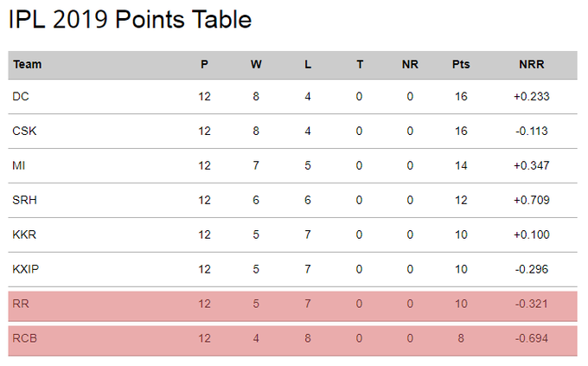Click the 14 points cell for MI
This screenshot has width=588, height=366.
(461, 165)
